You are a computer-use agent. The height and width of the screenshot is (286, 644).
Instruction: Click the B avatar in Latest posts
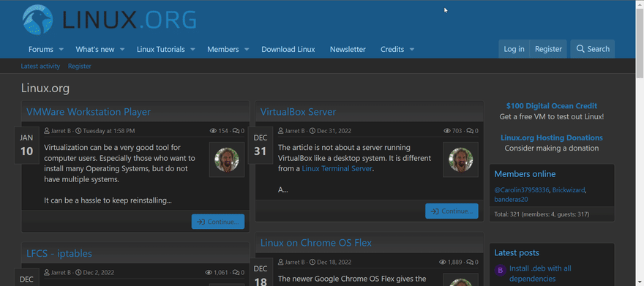(x=501, y=271)
